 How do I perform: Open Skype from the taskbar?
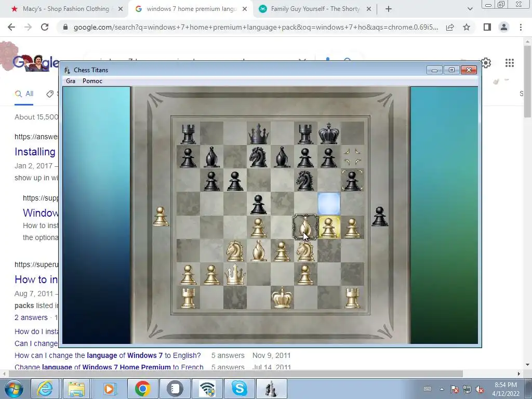(x=240, y=389)
